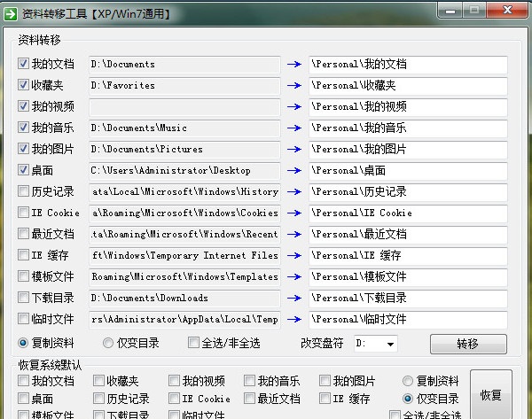Uncheck the 我的文档 checkbox in 资料转移
Image resolution: width=532 pixels, height=419 pixels.
pos(24,64)
